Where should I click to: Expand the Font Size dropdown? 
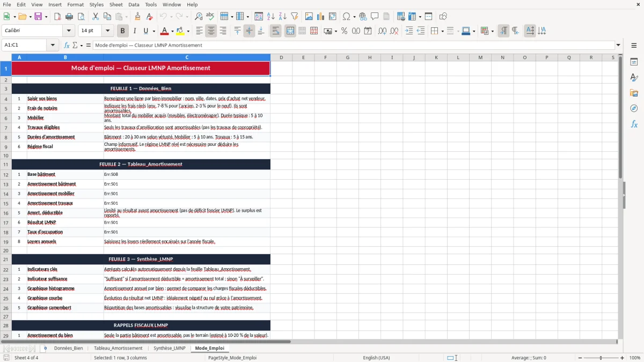pyautogui.click(x=107, y=31)
